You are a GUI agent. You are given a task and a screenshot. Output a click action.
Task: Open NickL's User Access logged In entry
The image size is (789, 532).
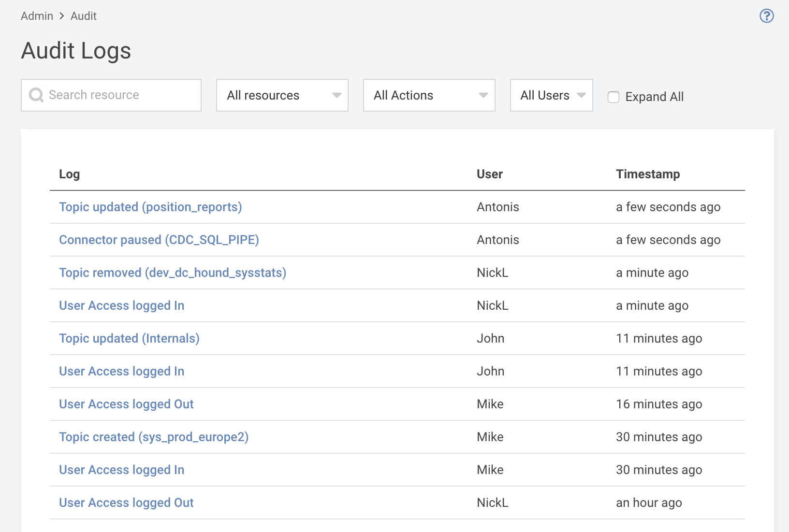(x=122, y=305)
